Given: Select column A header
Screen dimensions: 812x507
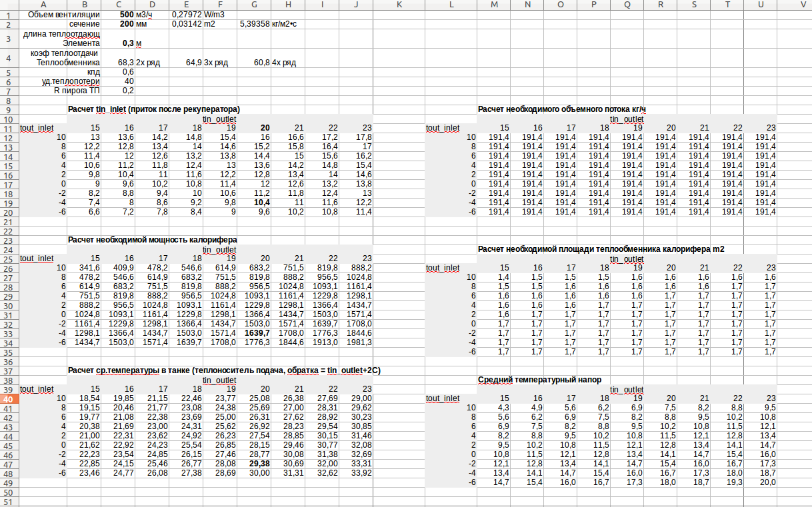Looking at the screenshot, I should (44, 5).
